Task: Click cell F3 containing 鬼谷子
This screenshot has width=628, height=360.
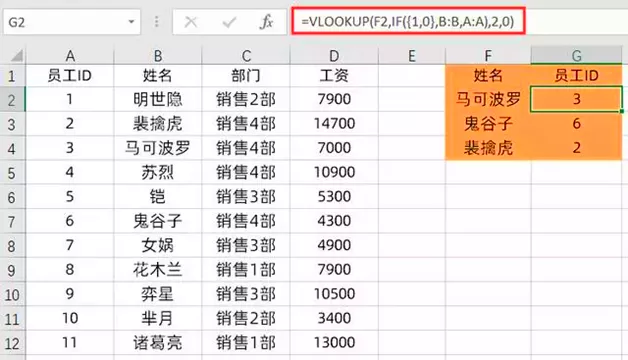Action: [x=488, y=124]
